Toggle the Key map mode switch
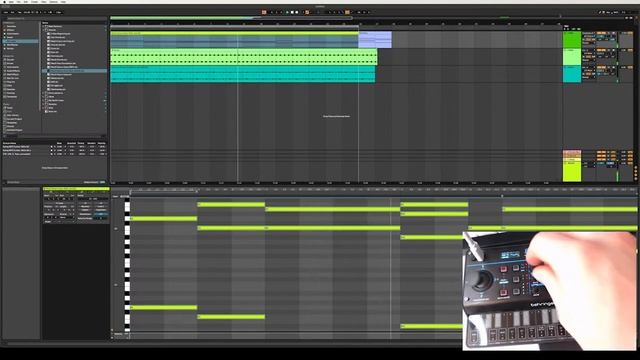The height and width of the screenshot is (360, 640). pyautogui.click(x=608, y=12)
